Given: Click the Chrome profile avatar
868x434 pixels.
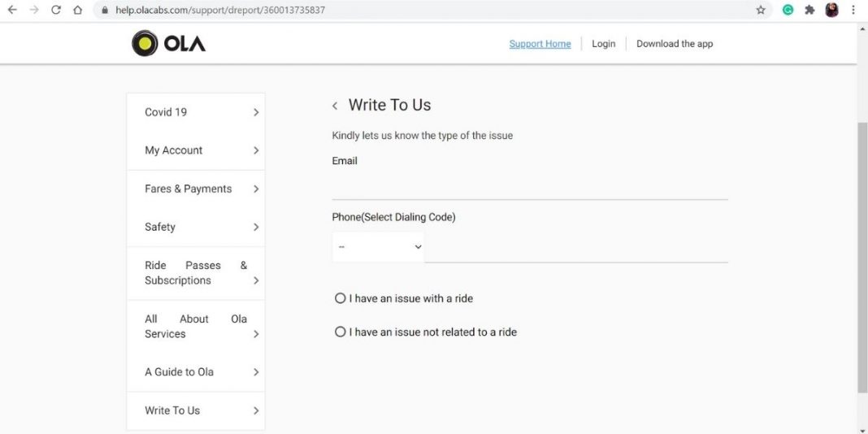Looking at the screenshot, I should [x=831, y=10].
